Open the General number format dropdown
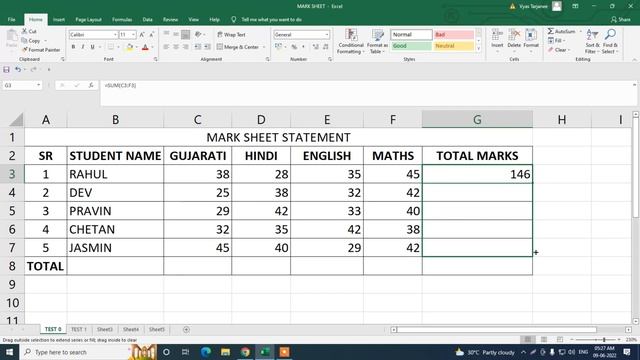 click(x=327, y=35)
